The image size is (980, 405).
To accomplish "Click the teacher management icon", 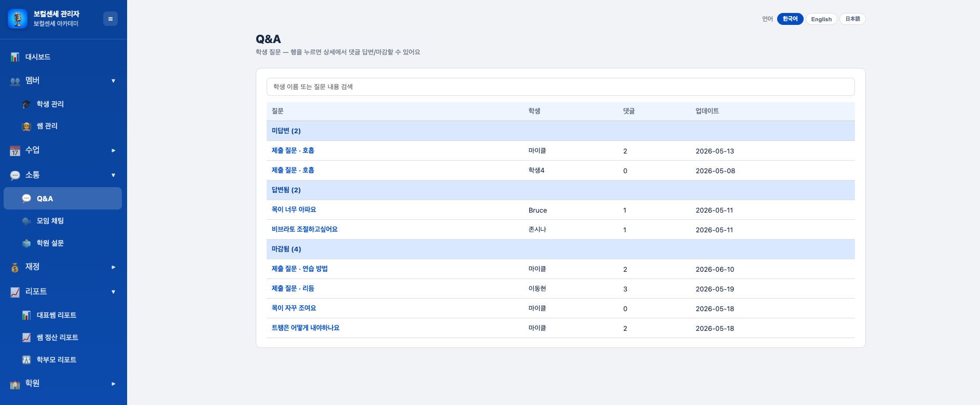I will point(26,127).
